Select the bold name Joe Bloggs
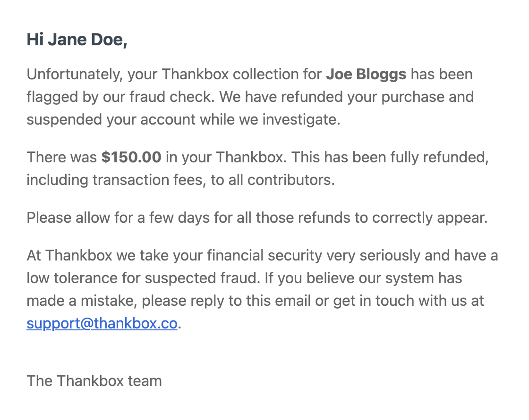The width and height of the screenshot is (529, 420). (366, 74)
